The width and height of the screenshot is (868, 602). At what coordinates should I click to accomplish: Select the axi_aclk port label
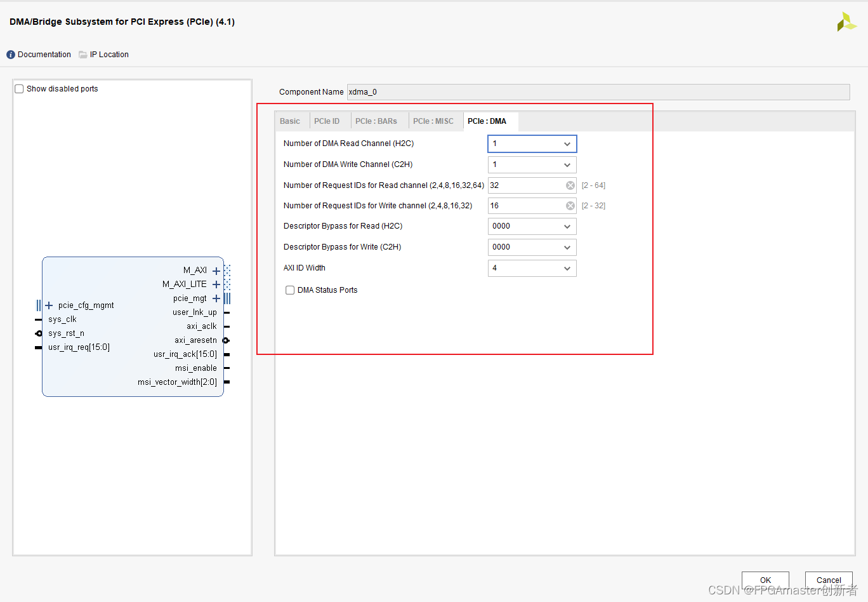coord(202,326)
